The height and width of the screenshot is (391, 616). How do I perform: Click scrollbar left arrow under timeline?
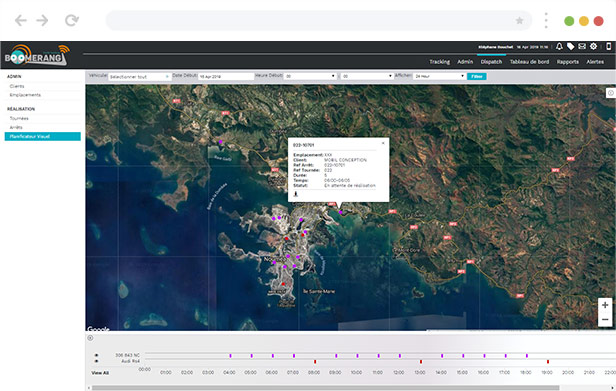point(88,388)
